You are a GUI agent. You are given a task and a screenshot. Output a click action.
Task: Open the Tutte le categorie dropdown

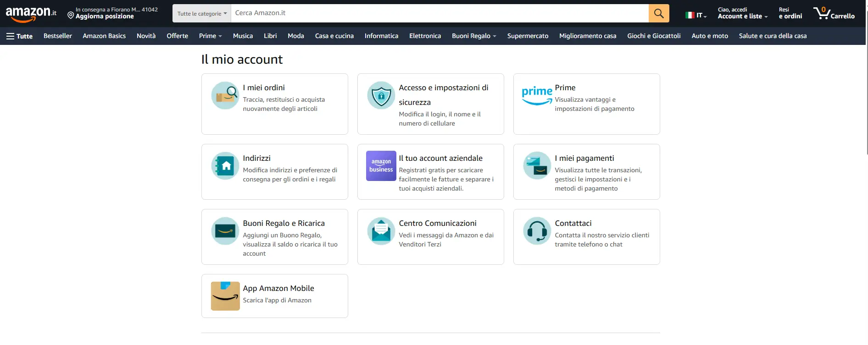tap(202, 14)
